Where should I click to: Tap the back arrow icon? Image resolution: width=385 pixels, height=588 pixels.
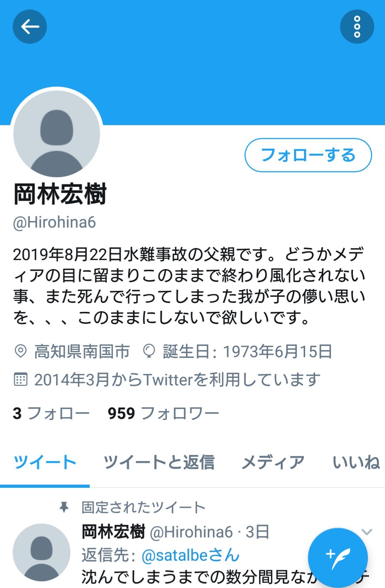click(x=30, y=27)
